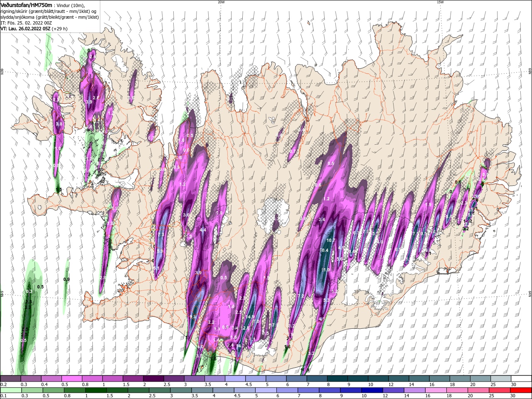Click the darkest green 1–1.5 rain legend swatch
Viewport: 532px width, 399px height.
pos(96,390)
